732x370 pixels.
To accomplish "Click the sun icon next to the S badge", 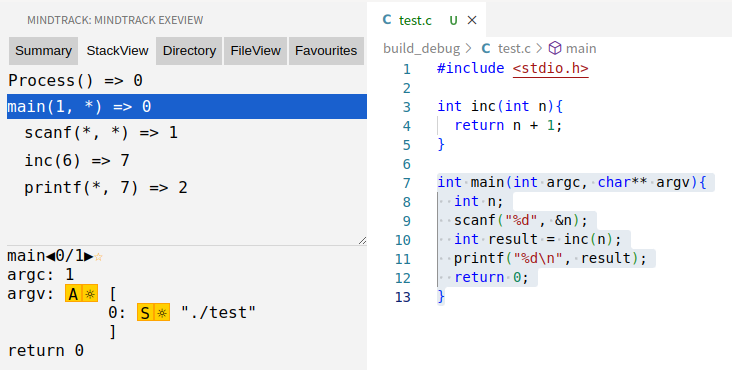I will tap(162, 313).
